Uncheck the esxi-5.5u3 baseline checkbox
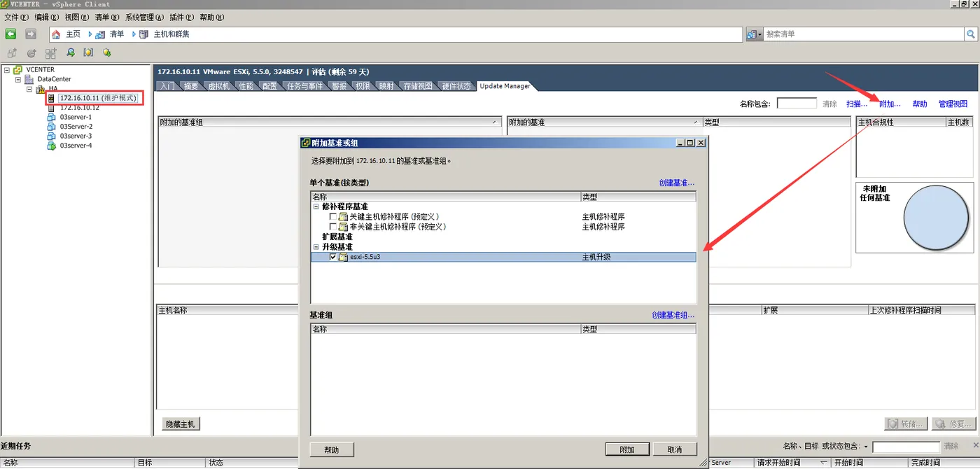The width and height of the screenshot is (980, 469). 333,257
